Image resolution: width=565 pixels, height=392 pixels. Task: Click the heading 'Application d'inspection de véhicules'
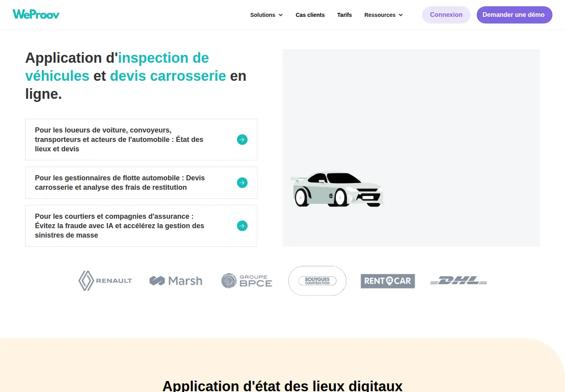tap(136, 76)
